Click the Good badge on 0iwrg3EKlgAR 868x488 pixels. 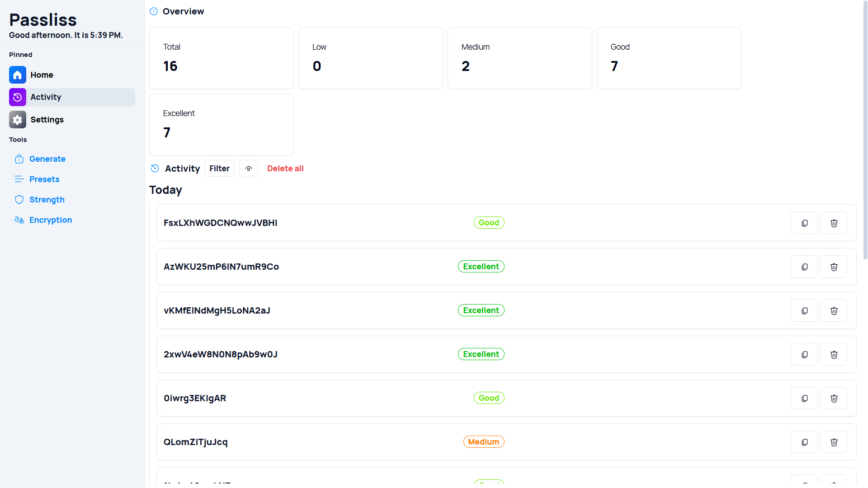click(x=489, y=398)
